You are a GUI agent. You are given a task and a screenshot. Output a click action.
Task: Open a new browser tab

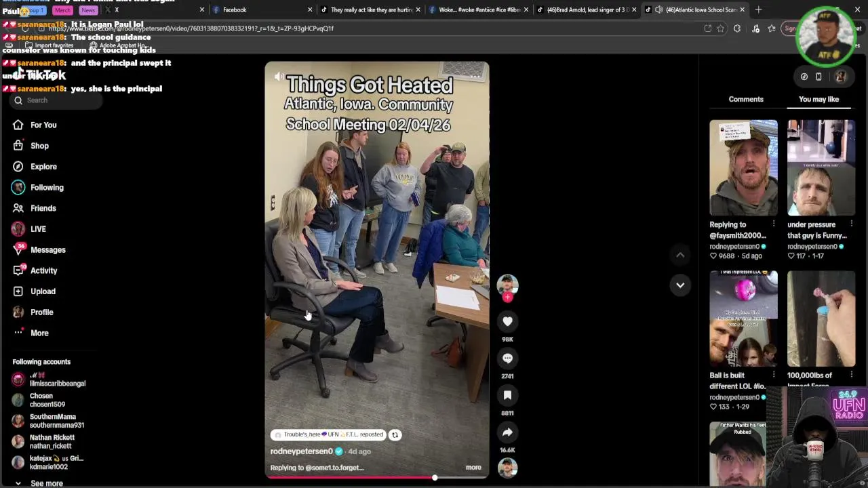click(758, 9)
